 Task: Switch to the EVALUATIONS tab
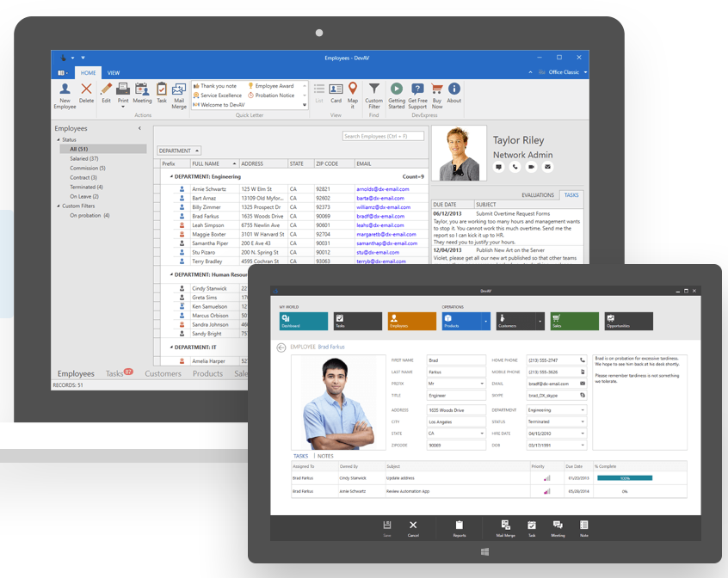pos(538,195)
